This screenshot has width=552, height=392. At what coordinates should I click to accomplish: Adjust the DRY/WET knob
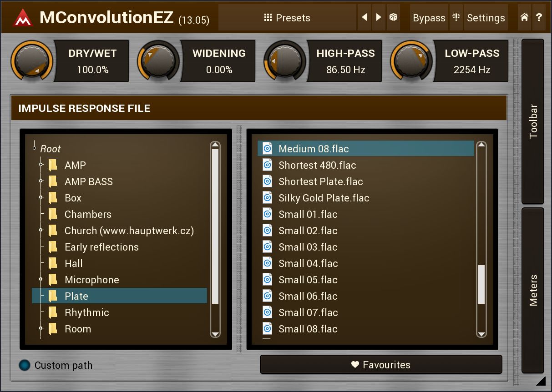32,60
